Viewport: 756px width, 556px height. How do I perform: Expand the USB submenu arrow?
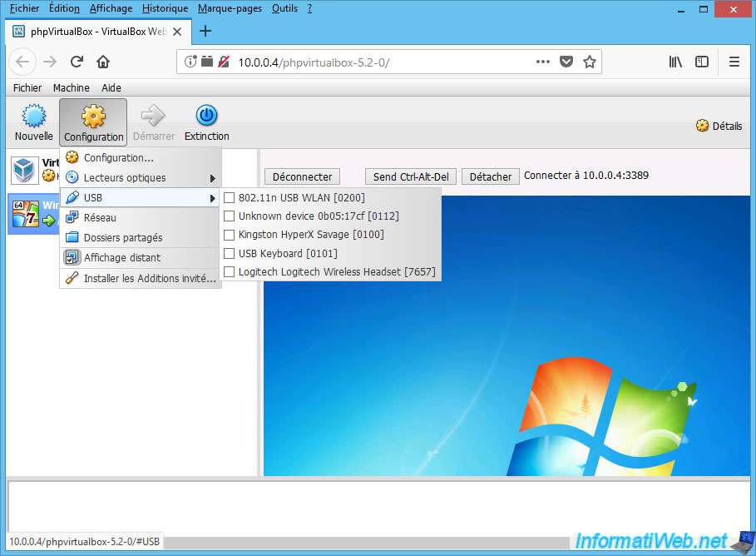coord(212,198)
